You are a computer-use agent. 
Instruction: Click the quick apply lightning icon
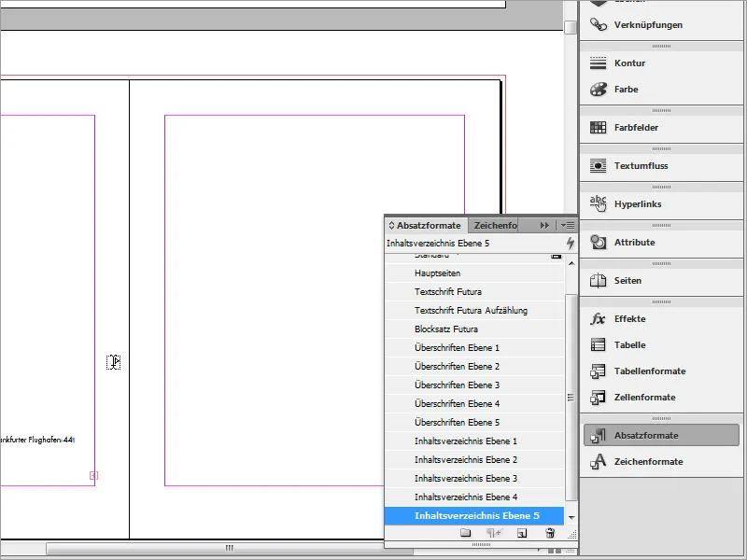[571, 244]
